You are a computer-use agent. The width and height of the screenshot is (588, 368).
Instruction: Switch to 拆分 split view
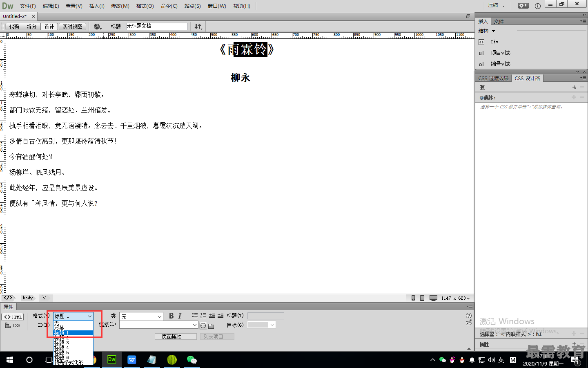31,27
